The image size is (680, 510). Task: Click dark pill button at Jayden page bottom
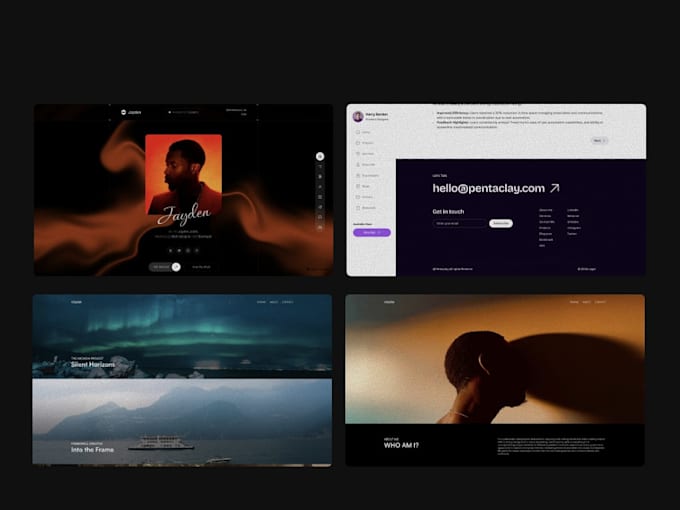(165, 267)
